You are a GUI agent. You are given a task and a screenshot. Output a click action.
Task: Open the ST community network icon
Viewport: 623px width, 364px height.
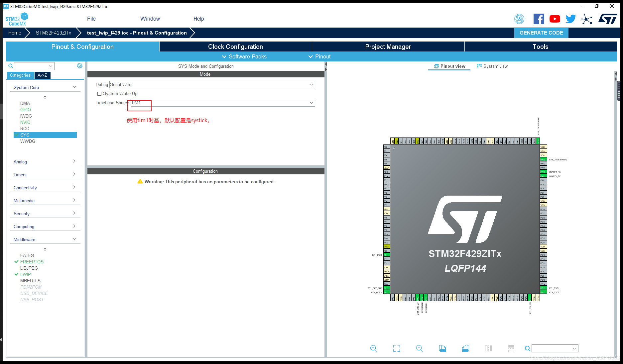(587, 19)
